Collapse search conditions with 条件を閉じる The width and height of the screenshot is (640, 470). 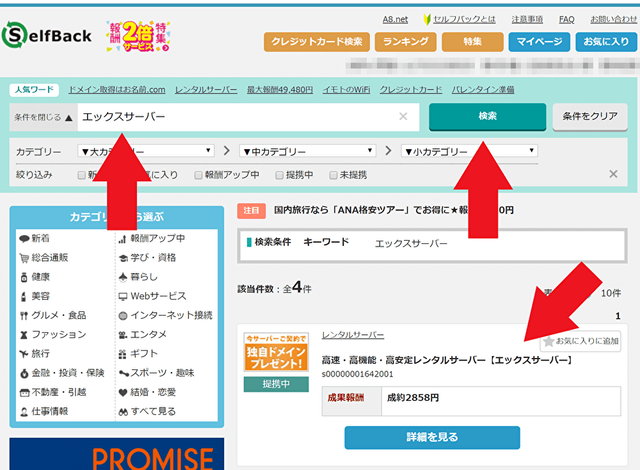(43, 118)
